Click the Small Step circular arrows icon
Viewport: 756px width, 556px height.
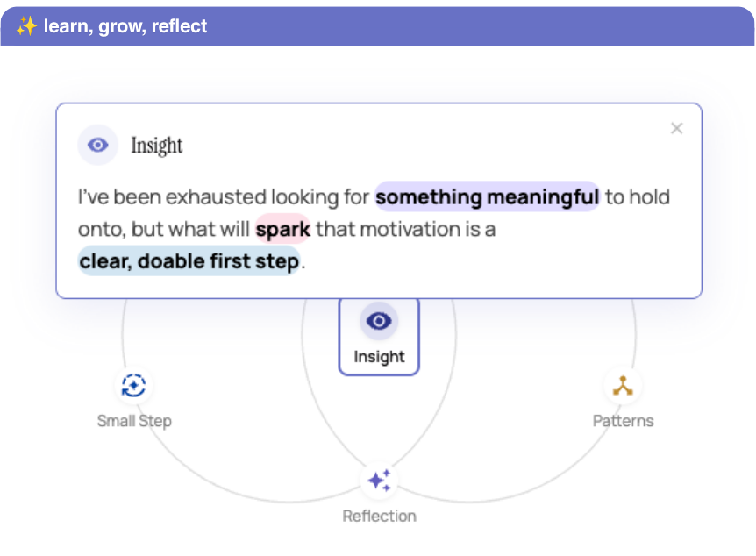(x=134, y=385)
